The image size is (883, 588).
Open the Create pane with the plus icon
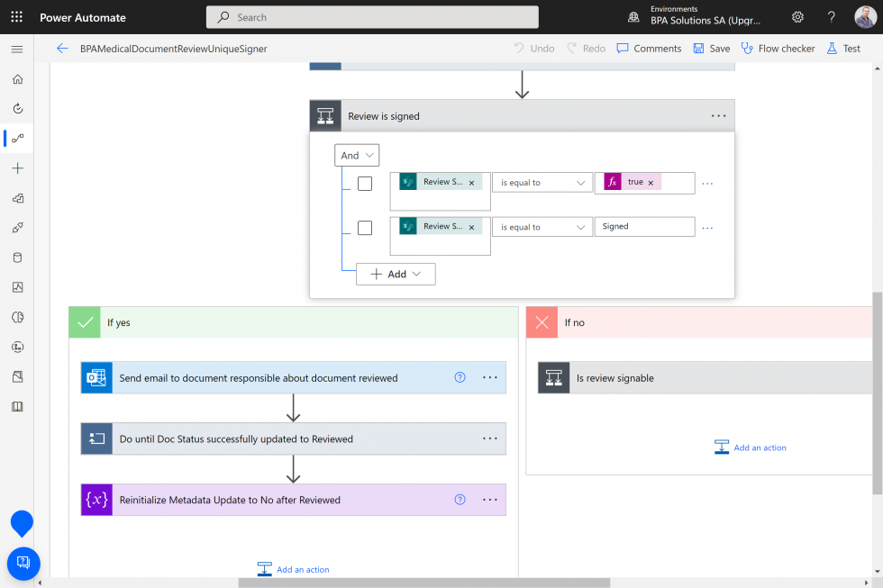point(17,167)
